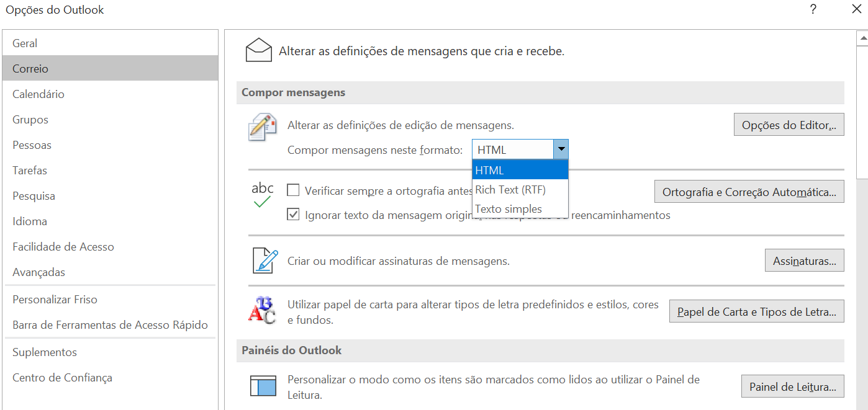Click 'Criar ou modificar assinaturas de mensagens' text
This screenshot has height=410, width=868.
(x=399, y=261)
